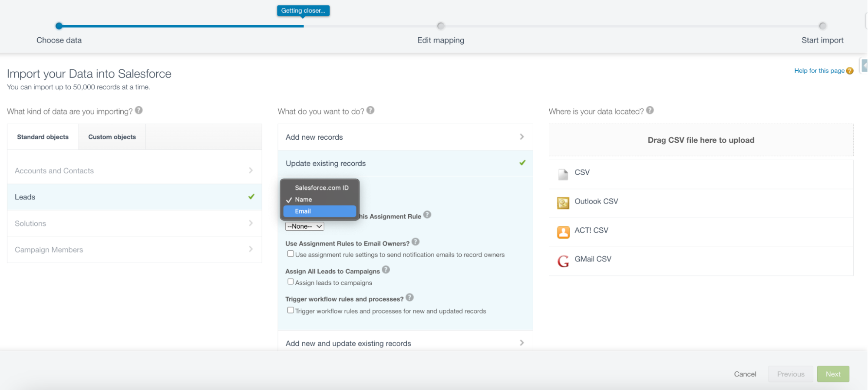Image resolution: width=868 pixels, height=390 pixels.
Task: Click help icon beside Assignment Rule label
Action: (x=427, y=215)
